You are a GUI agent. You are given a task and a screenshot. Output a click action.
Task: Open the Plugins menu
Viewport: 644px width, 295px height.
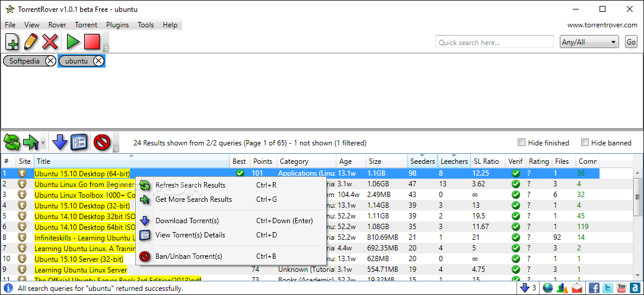(117, 25)
